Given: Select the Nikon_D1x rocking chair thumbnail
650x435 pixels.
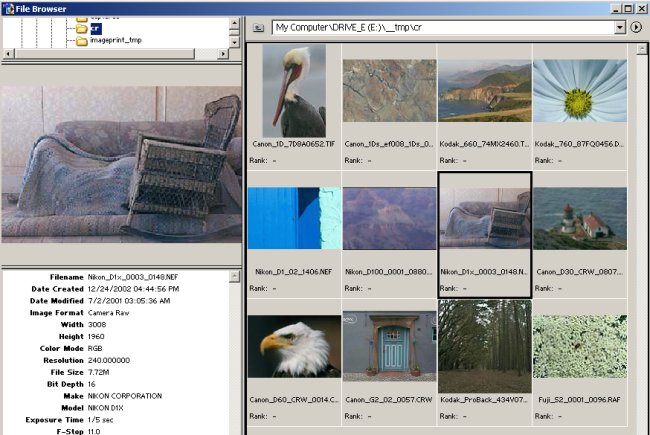Looking at the screenshot, I should pos(485,218).
